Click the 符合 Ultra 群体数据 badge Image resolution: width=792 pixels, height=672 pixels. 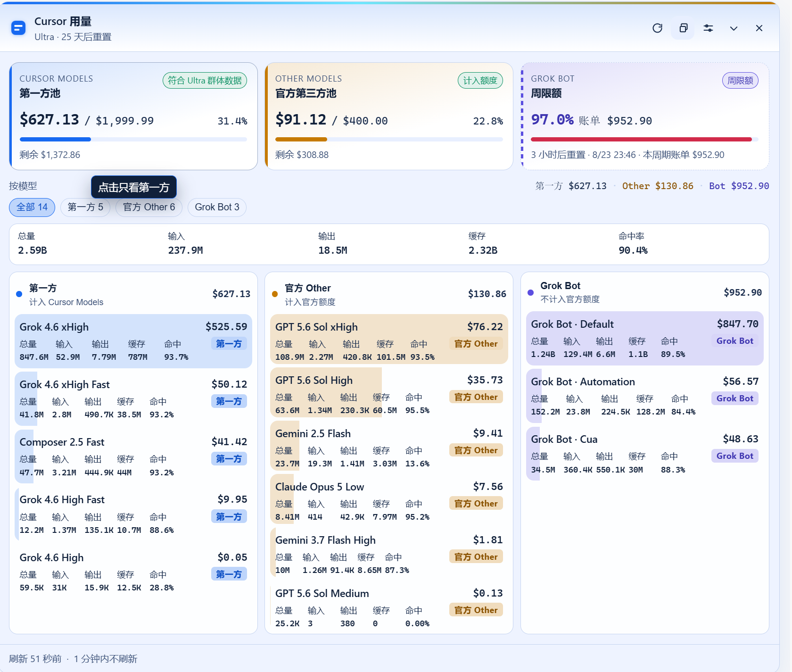click(x=205, y=81)
